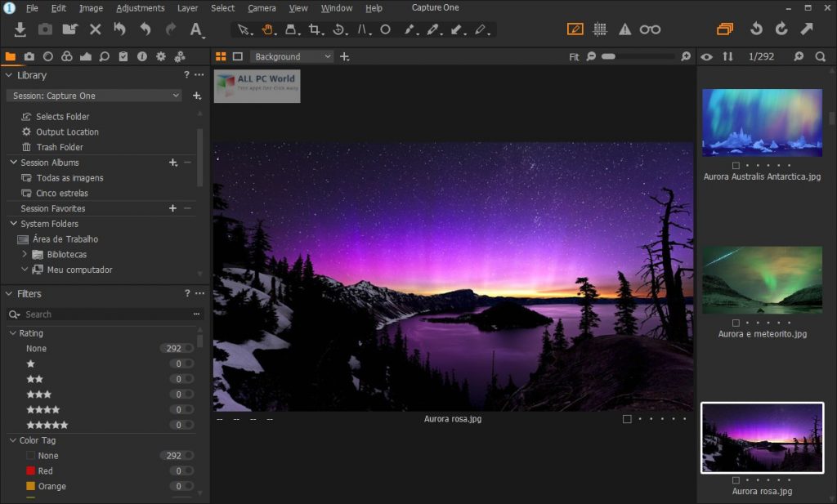Screen dimensions: 837x504
Task: Toggle the grid overlay icon
Action: point(600,29)
